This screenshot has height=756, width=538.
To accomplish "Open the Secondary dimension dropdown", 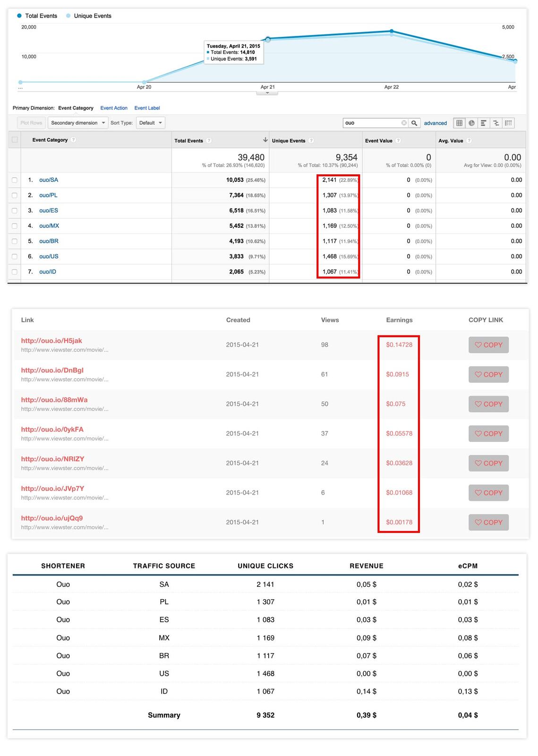I will pyautogui.click(x=78, y=123).
